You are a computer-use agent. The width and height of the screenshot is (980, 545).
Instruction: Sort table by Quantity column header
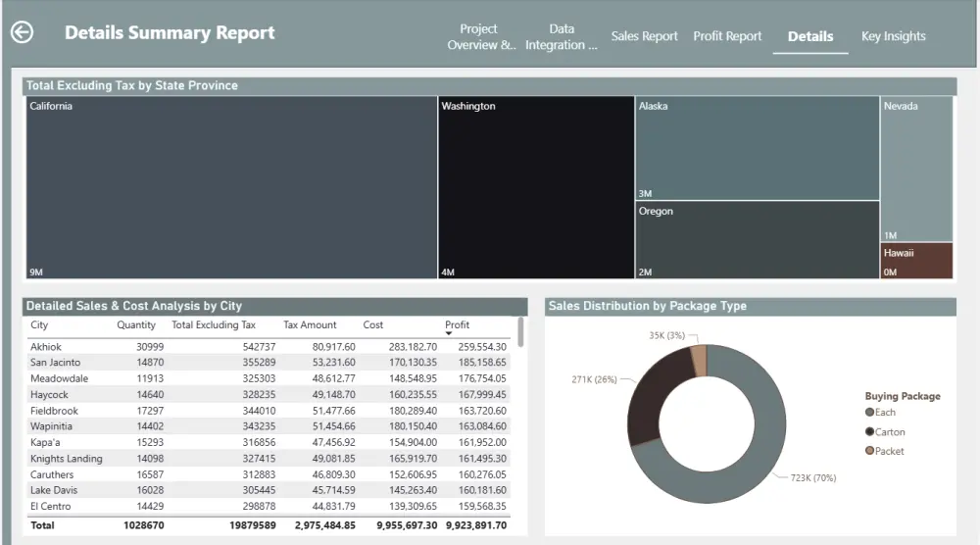click(x=135, y=325)
